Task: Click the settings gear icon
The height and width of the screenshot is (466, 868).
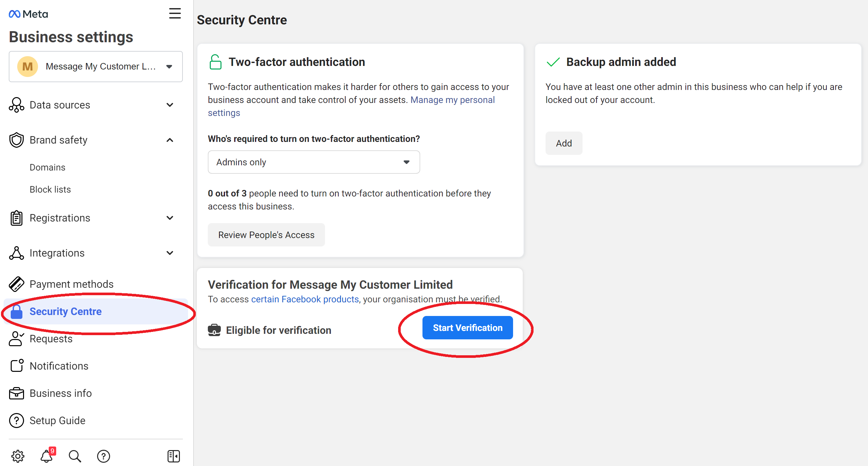Action: (18, 456)
